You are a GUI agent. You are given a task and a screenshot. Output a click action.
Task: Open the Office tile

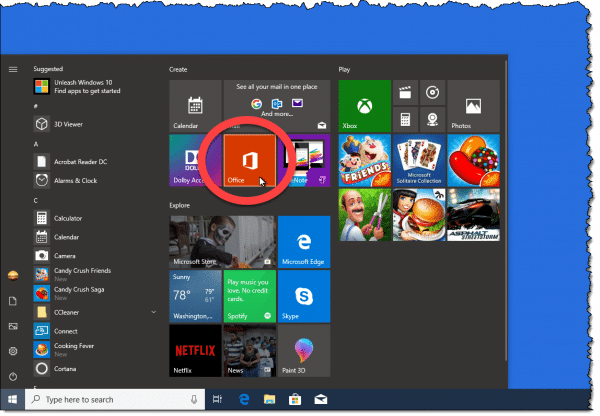(249, 160)
